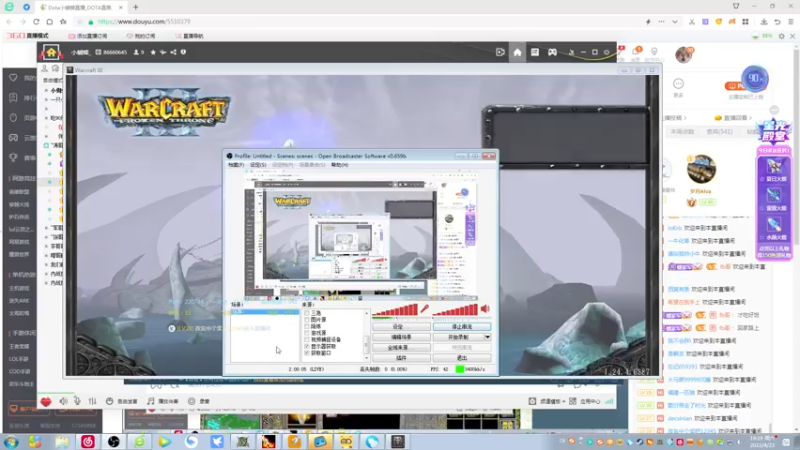Click the red heart icon in client bottom bar
This screenshot has width=800, height=450.
(x=46, y=402)
